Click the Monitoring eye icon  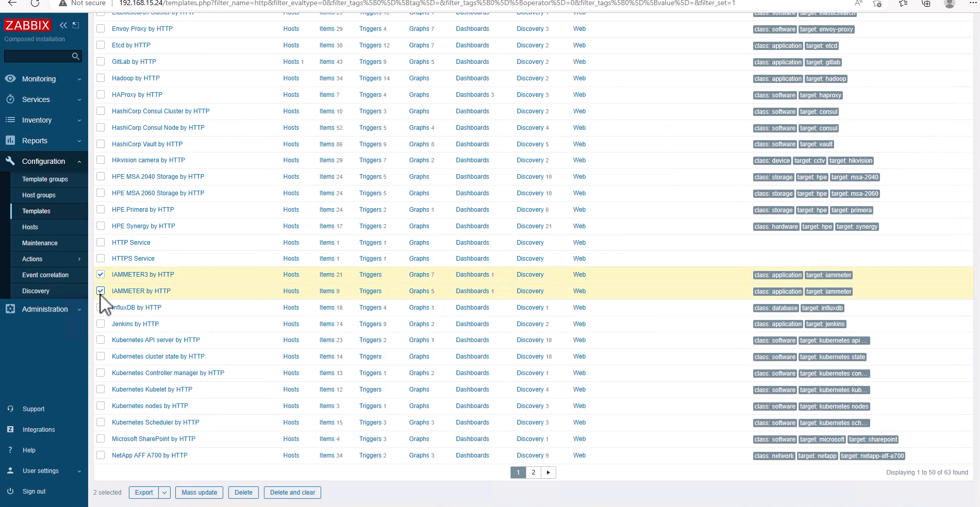pyautogui.click(x=10, y=79)
